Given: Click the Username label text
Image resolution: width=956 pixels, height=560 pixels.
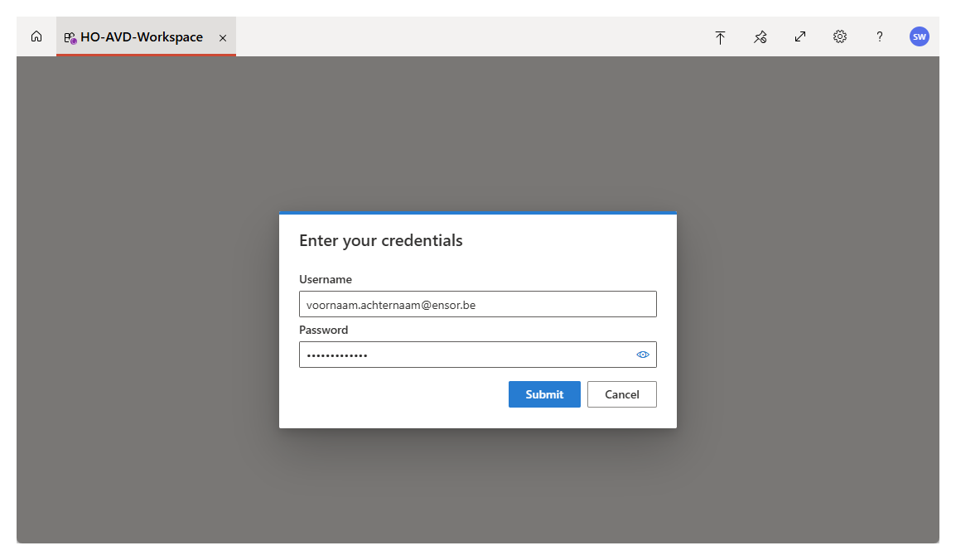Looking at the screenshot, I should click(326, 279).
